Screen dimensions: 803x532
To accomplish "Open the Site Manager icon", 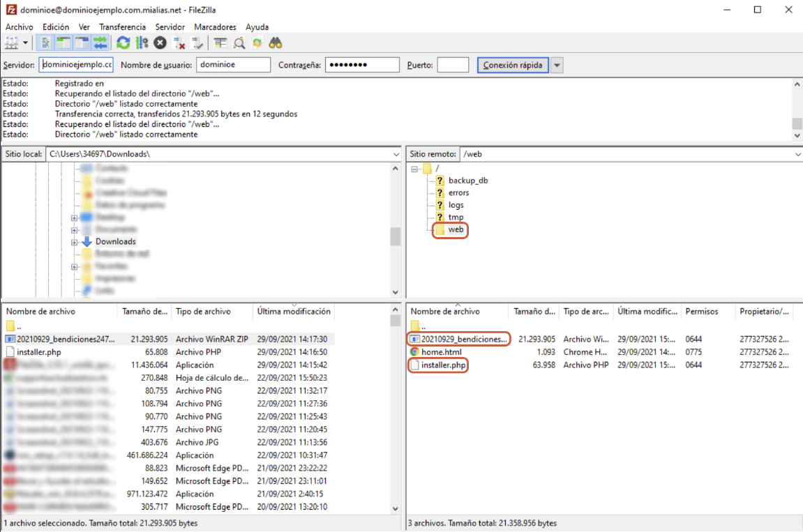I will tap(11, 43).
